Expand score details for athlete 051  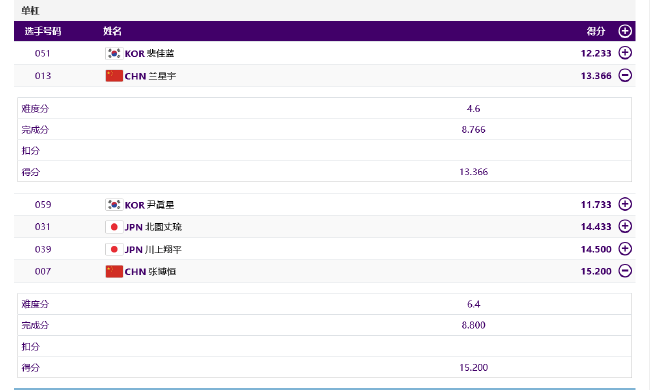(x=625, y=53)
